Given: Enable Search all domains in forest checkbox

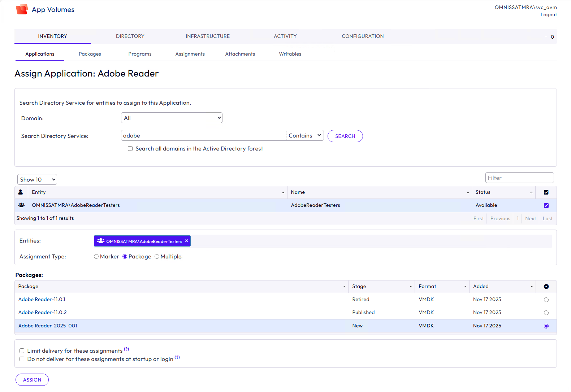Looking at the screenshot, I should click(130, 149).
